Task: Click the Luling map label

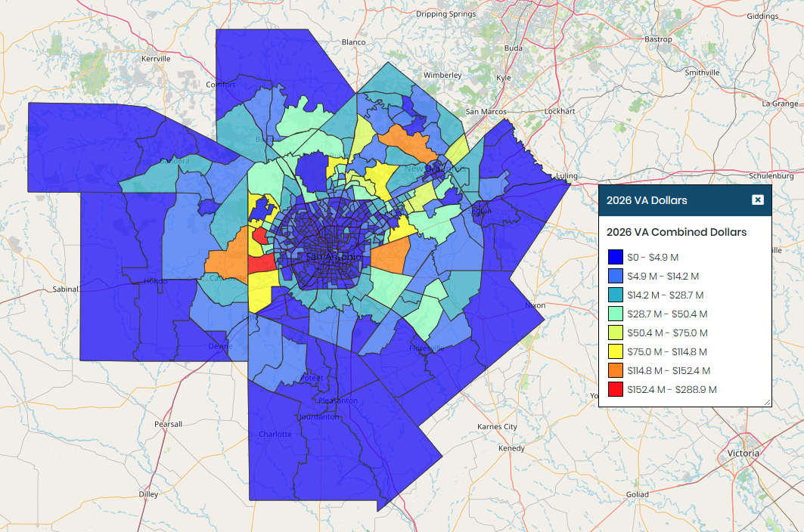Action: coord(567,176)
